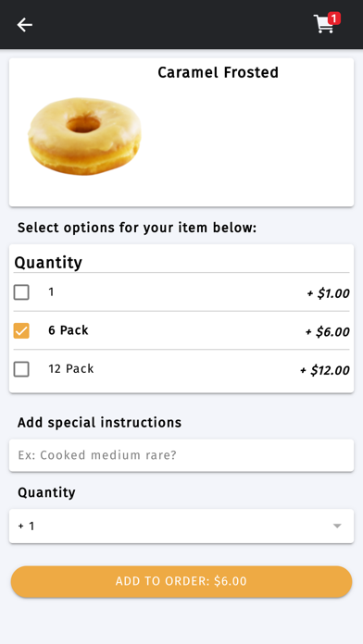Image resolution: width=363 pixels, height=644 pixels.
Task: Select the '1' quantity option label
Action: [51, 291]
